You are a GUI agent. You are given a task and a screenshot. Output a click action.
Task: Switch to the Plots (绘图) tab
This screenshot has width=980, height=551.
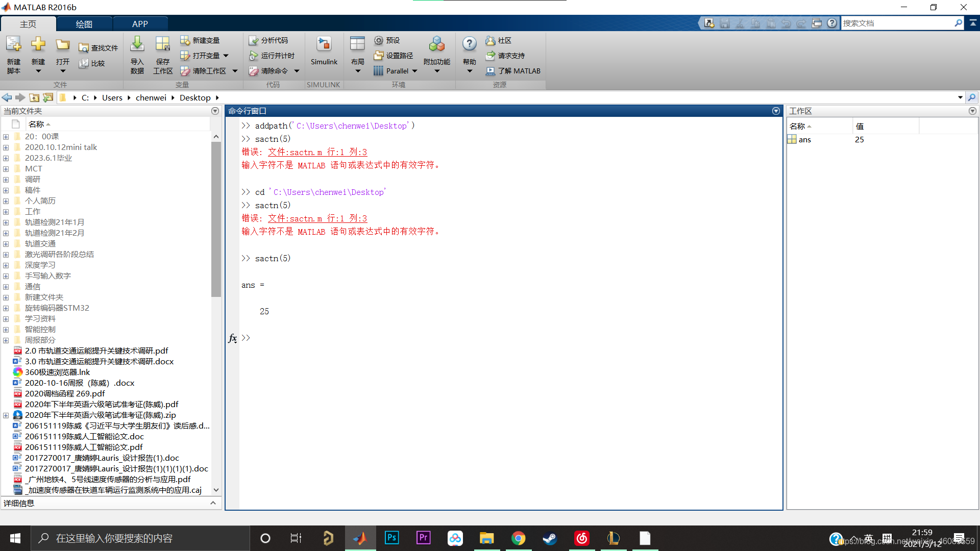coord(84,24)
